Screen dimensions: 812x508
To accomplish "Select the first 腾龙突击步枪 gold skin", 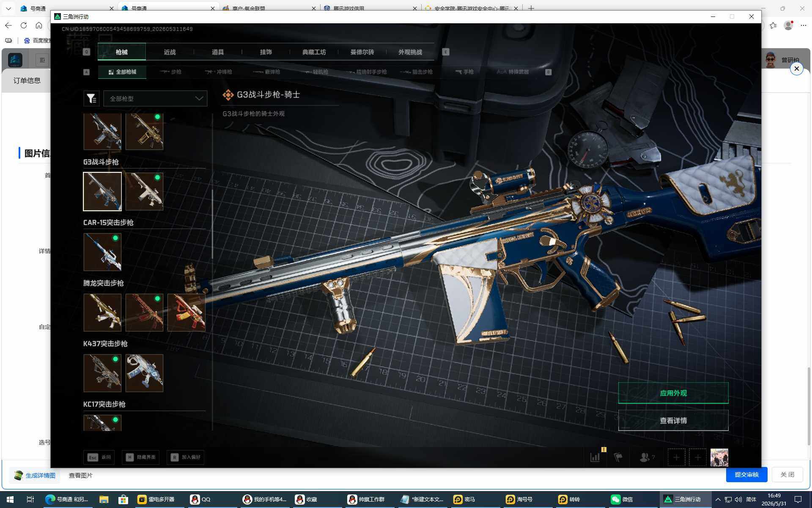I will pyautogui.click(x=102, y=312).
